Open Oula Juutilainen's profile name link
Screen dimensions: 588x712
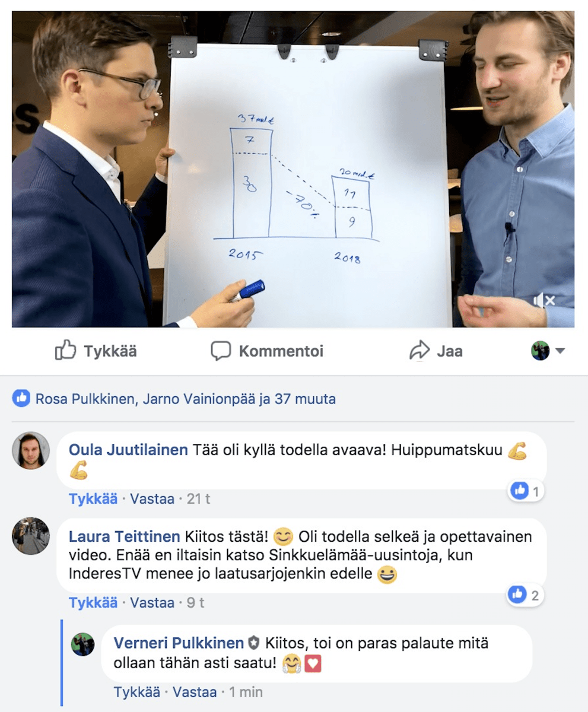[x=128, y=450]
